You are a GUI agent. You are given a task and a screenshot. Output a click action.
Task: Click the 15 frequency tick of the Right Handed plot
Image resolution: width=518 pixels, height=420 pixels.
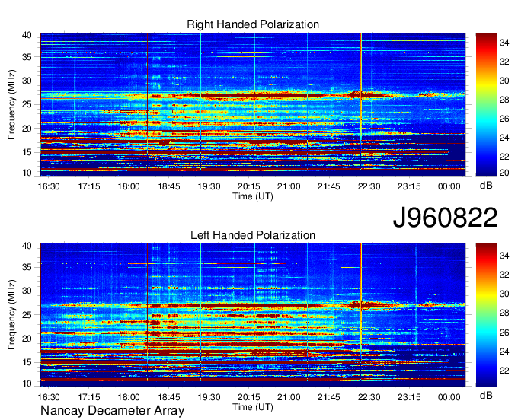click(27, 152)
